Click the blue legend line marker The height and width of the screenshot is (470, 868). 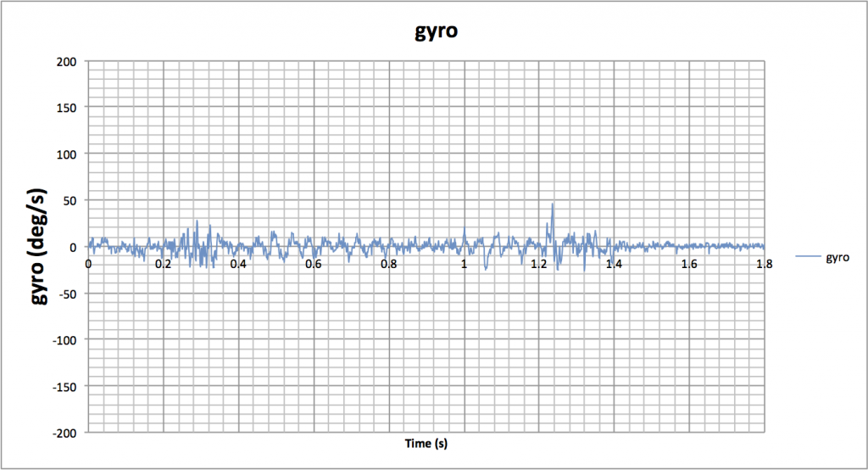808,256
